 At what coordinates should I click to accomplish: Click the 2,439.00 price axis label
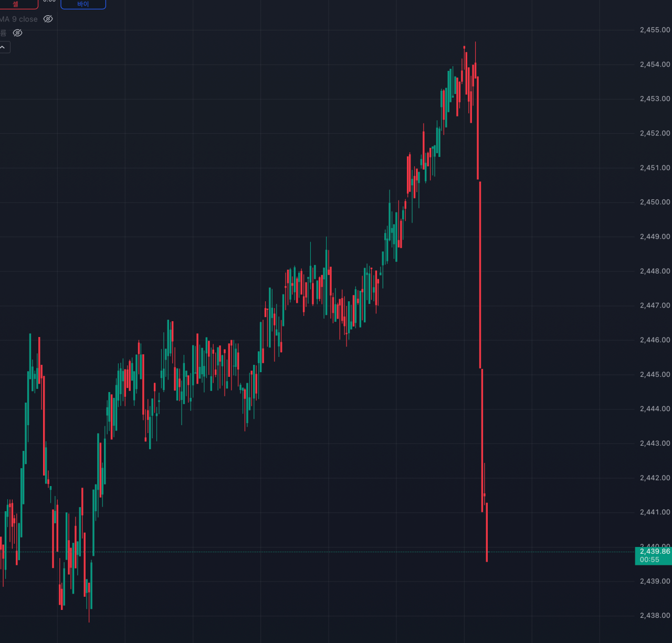[x=655, y=582]
